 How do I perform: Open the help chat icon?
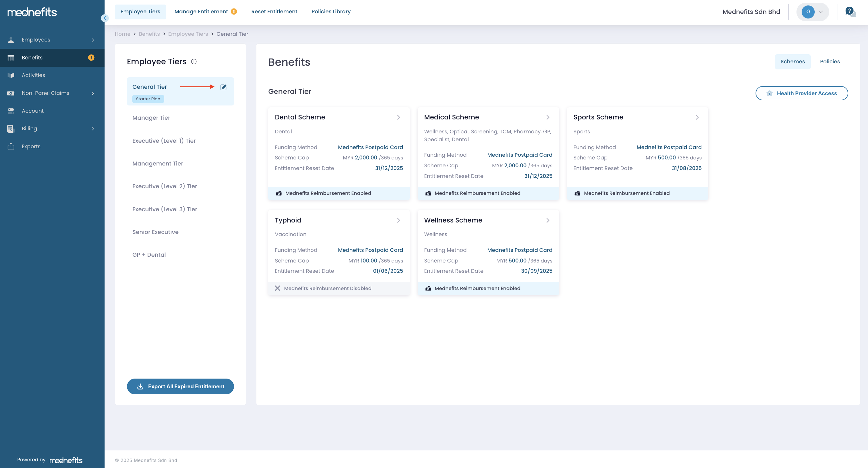(850, 12)
